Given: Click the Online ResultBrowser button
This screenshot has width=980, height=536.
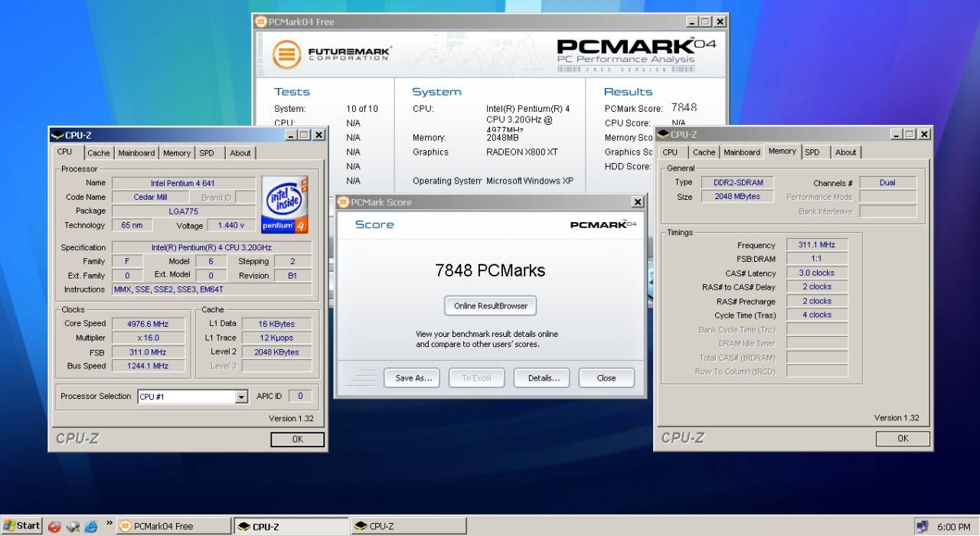Looking at the screenshot, I should [x=491, y=306].
